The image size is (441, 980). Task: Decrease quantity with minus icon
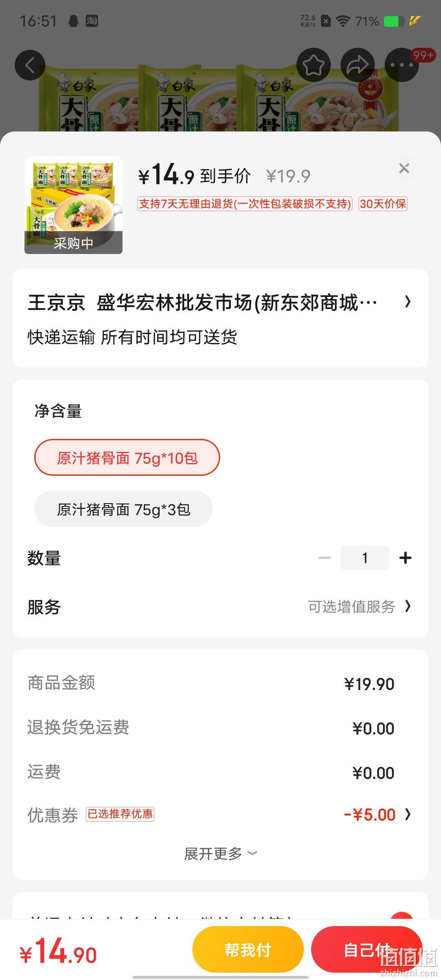325,558
